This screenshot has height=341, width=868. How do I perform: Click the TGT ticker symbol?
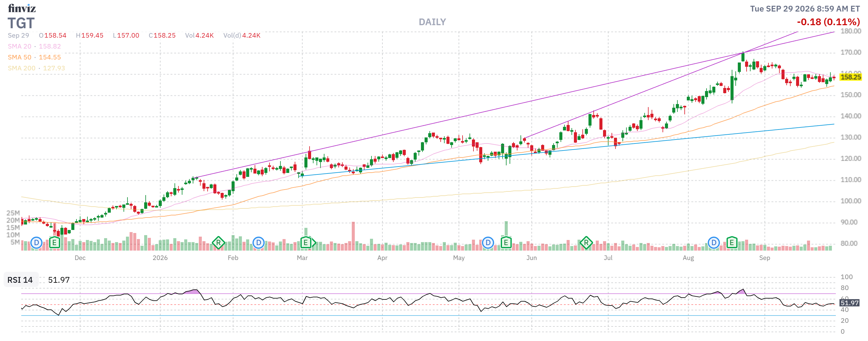(21, 23)
